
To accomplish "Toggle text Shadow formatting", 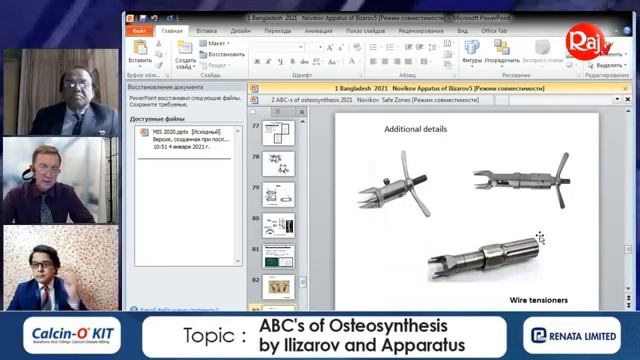I will [x=292, y=62].
